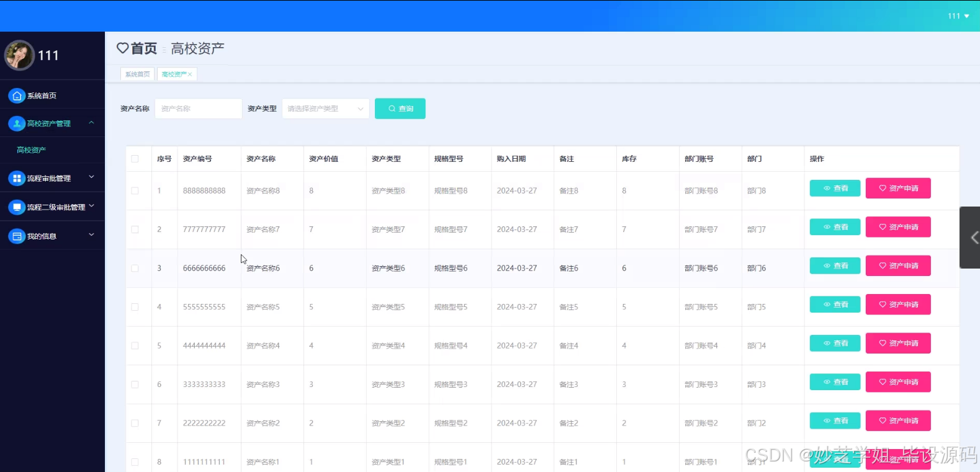
Task: Check the row with 资产编号 4444444444
Action: click(135, 346)
